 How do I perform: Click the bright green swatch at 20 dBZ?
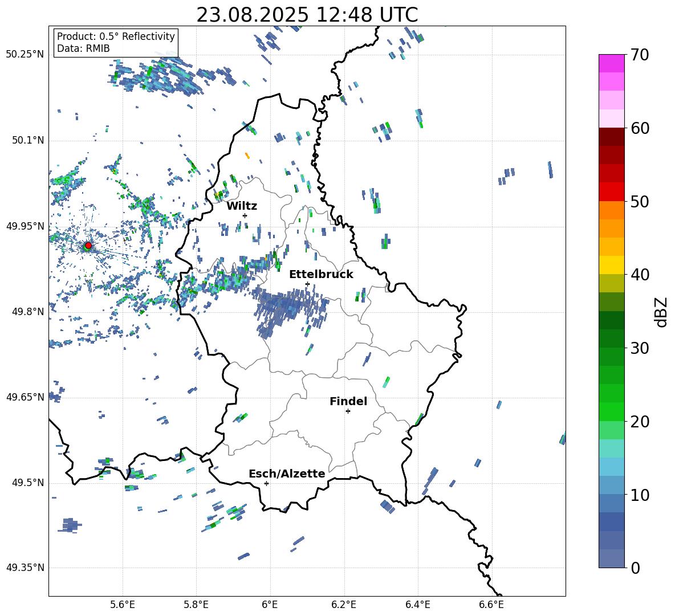(x=611, y=411)
